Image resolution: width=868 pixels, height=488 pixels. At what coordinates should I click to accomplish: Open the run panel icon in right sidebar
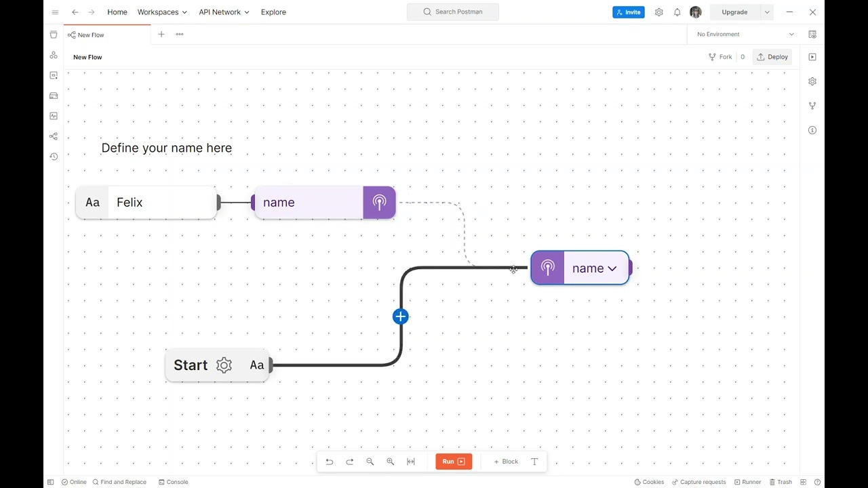812,57
